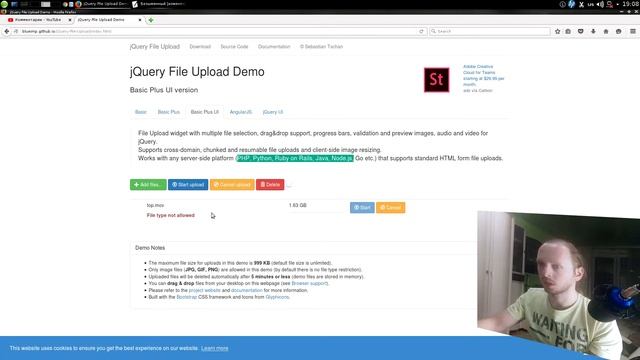Image resolution: width=640 pixels, height=360 pixels.
Task: Click the 'ads via Carbon' link
Action: [x=478, y=91]
